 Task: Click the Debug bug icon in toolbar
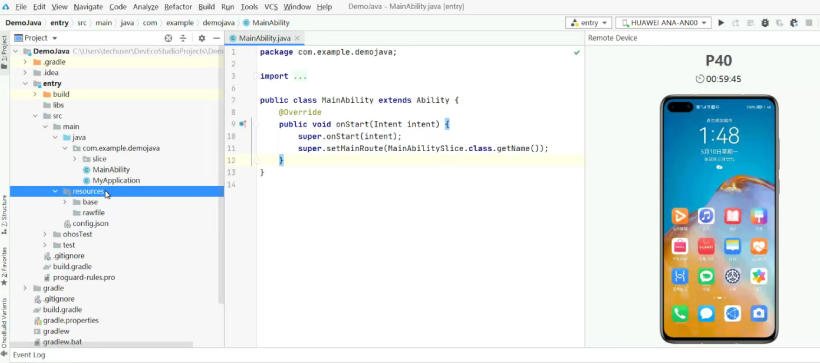tap(765, 23)
